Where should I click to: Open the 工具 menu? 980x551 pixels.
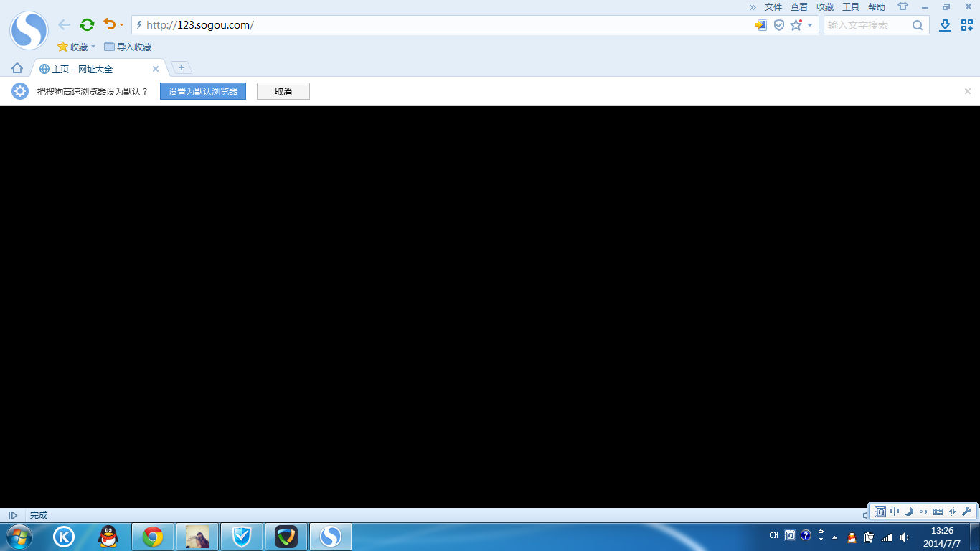tap(850, 6)
